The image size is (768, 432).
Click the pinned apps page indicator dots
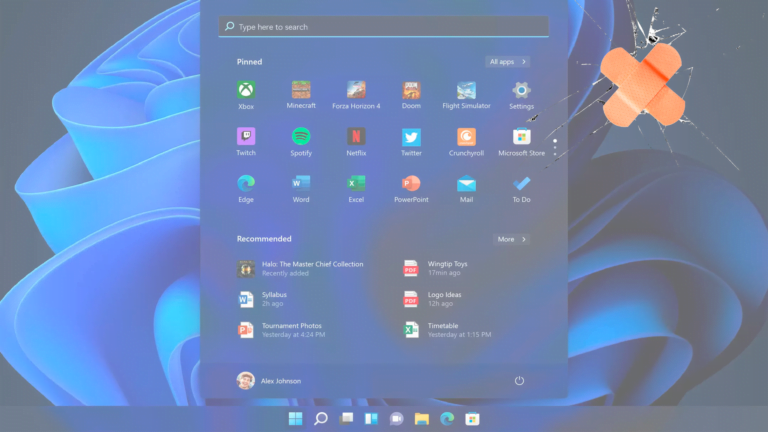(x=555, y=147)
